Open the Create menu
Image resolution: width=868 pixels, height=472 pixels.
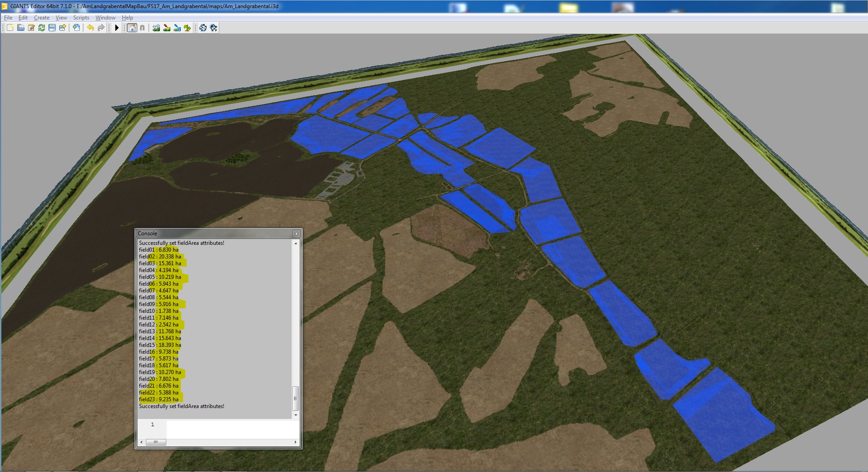pyautogui.click(x=42, y=18)
